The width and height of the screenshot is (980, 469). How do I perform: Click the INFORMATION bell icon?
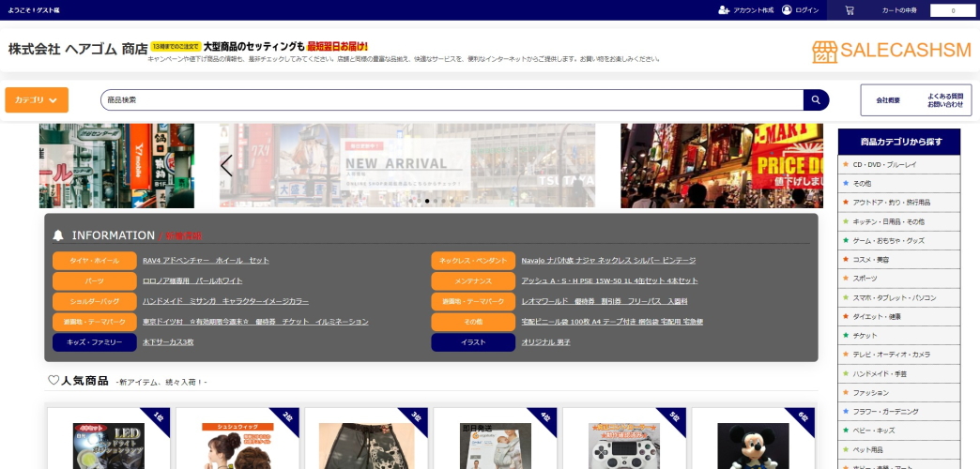[x=58, y=235]
